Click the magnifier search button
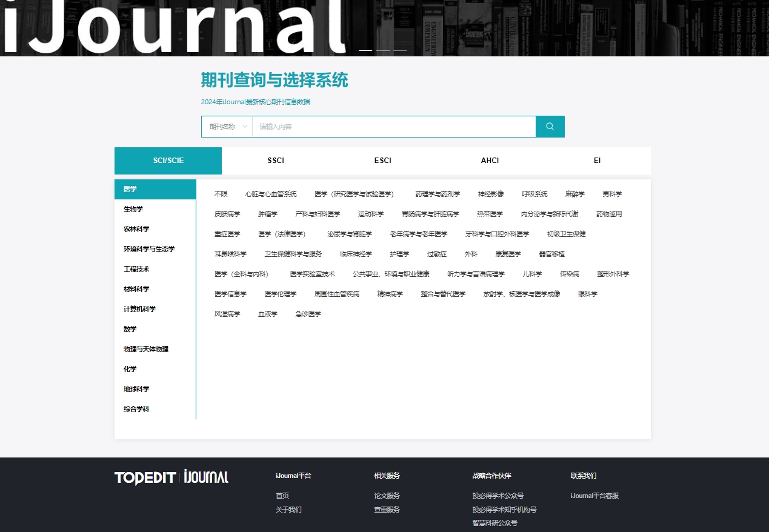Screen dimensions: 769x532 (x=550, y=127)
